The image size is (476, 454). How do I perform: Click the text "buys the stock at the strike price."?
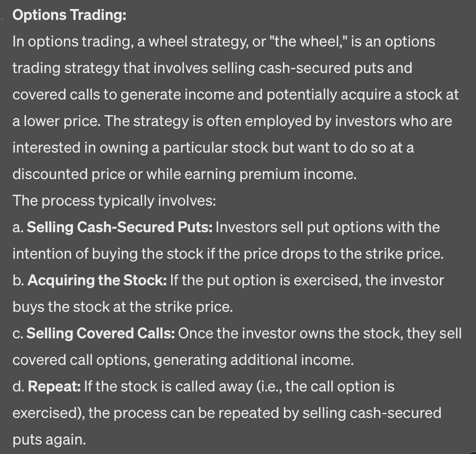tap(123, 307)
